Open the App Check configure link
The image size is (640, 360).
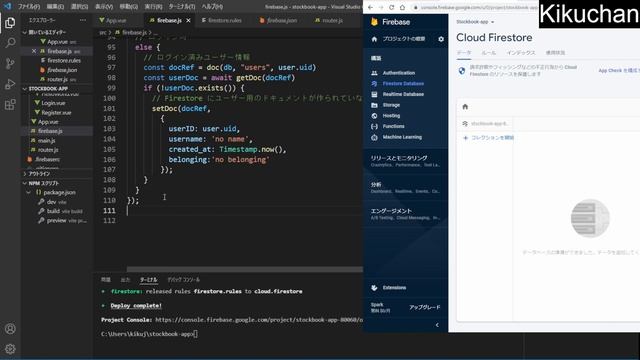[618, 70]
